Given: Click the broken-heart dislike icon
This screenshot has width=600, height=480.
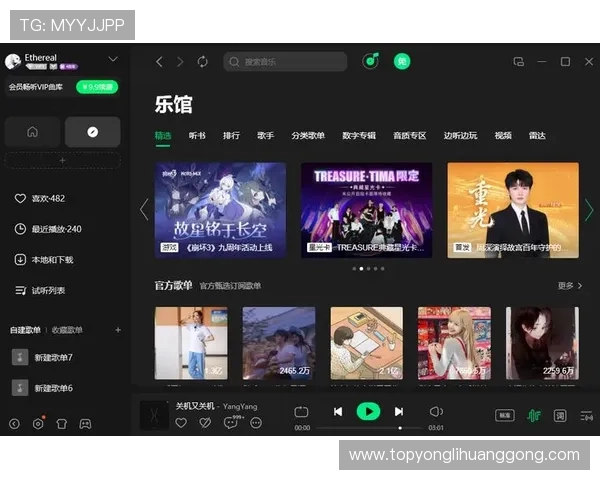Looking at the screenshot, I should (205, 423).
